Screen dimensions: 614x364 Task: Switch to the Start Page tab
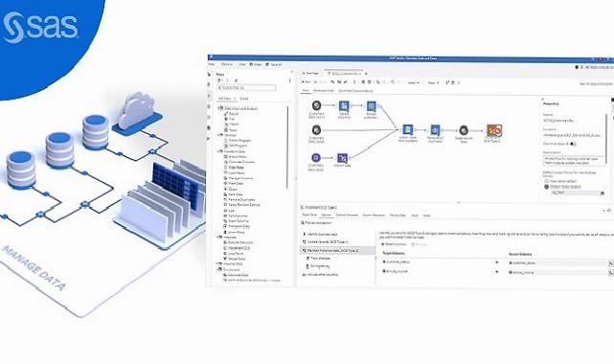click(311, 73)
